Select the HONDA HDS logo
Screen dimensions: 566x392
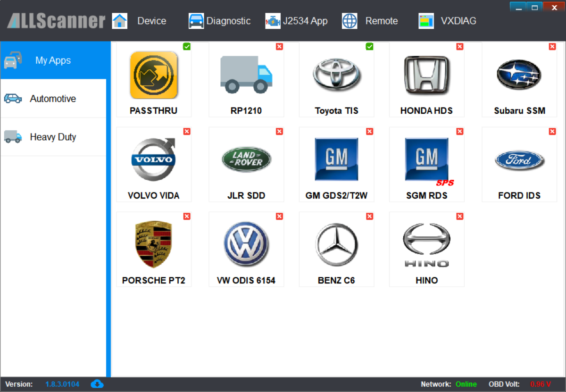427,75
